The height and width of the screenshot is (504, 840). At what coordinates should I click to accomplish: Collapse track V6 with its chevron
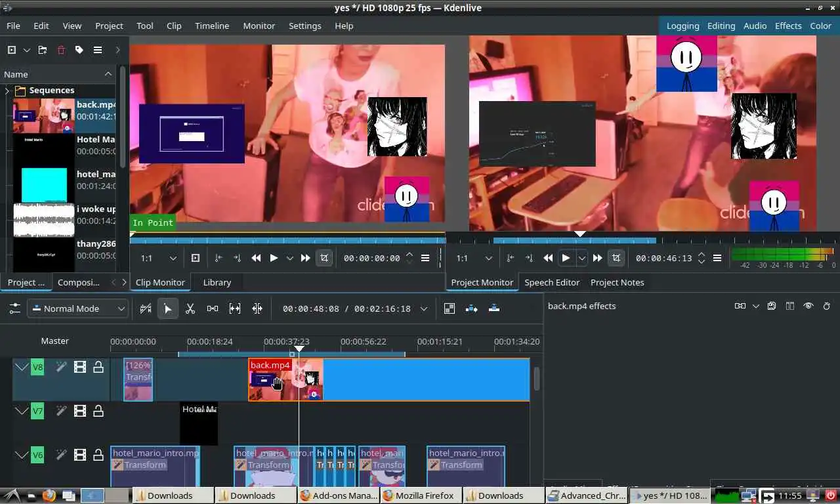point(22,454)
